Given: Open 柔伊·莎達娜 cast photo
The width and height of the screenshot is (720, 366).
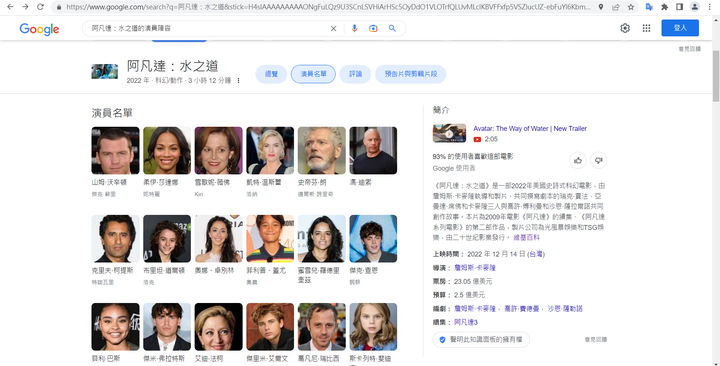Looking at the screenshot, I should point(167,151).
